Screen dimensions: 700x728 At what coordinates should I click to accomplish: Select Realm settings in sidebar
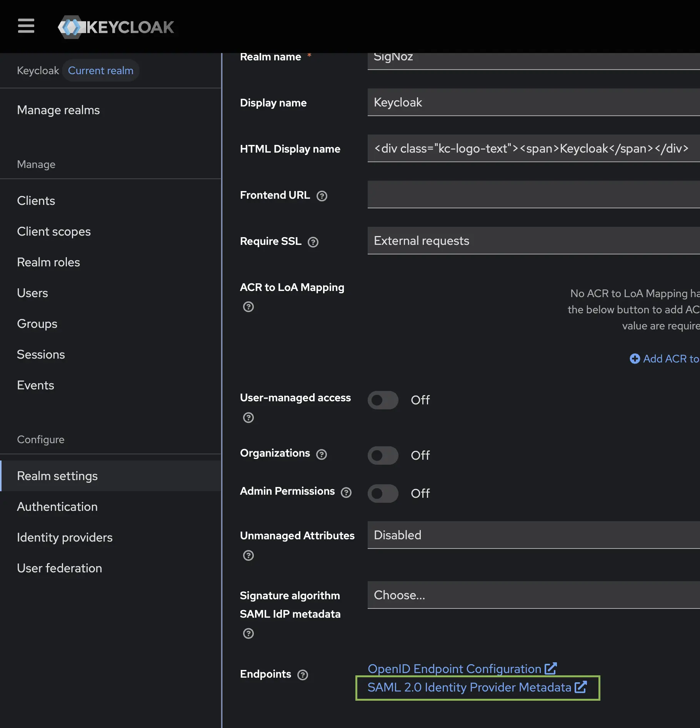[111, 476]
